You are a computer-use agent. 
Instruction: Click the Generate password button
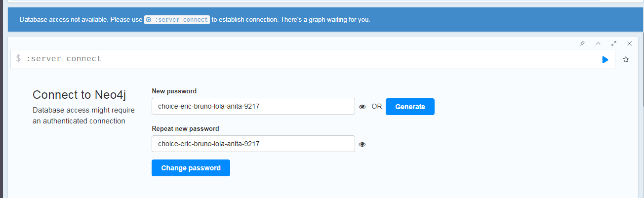(x=410, y=107)
